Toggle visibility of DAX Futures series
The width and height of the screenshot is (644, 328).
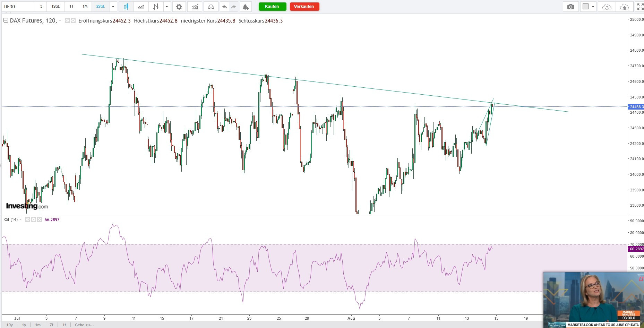[x=67, y=21]
